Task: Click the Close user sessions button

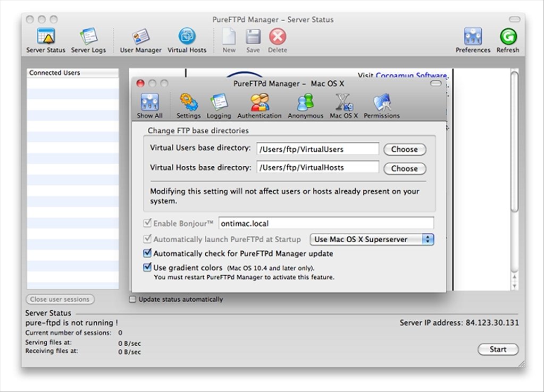Action: (60, 299)
